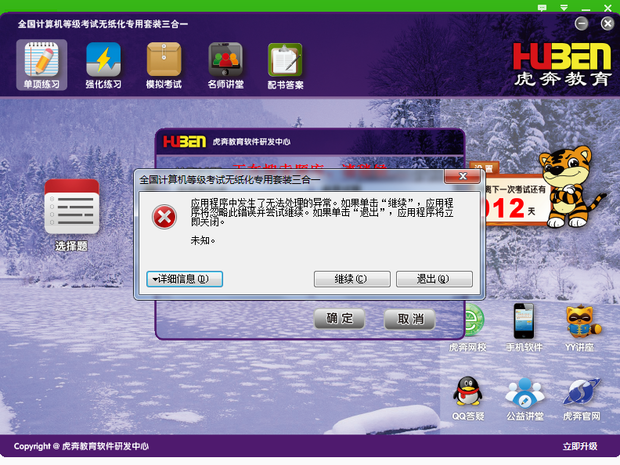Click the Copyright 虎奔教育软件研发中心 text

pyautogui.click(x=81, y=446)
